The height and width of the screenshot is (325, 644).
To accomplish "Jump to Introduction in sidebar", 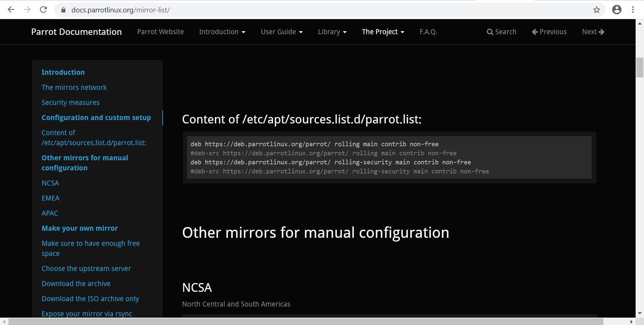I will tap(63, 72).
